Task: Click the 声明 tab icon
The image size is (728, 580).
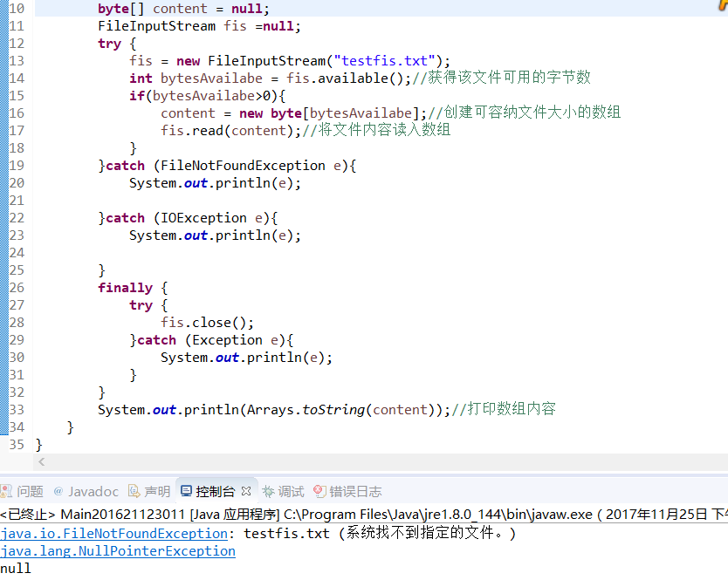Action: click(134, 491)
